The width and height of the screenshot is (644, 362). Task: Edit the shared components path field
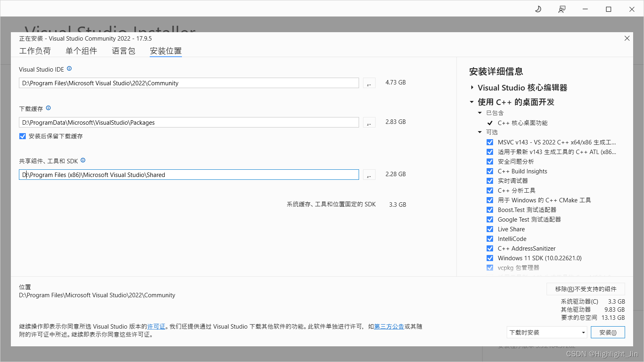[189, 175]
